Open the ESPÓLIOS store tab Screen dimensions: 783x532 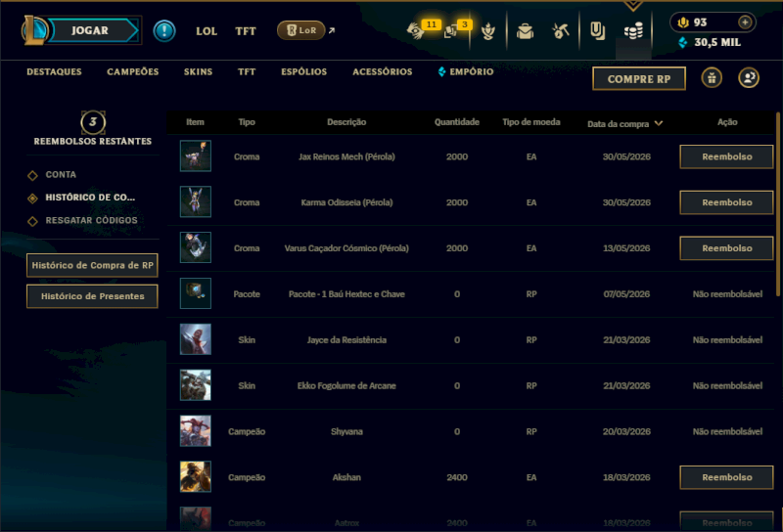point(303,71)
